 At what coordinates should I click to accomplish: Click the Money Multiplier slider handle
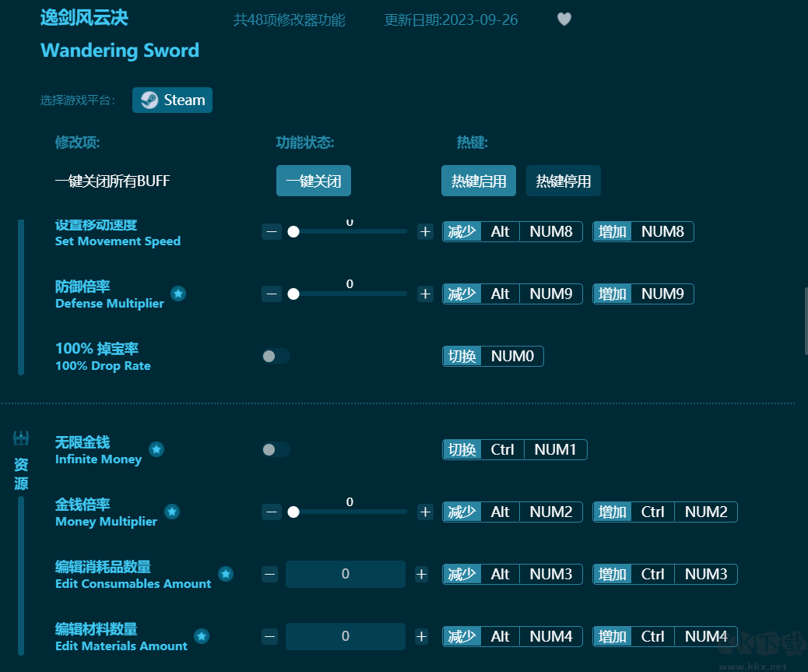(x=293, y=512)
